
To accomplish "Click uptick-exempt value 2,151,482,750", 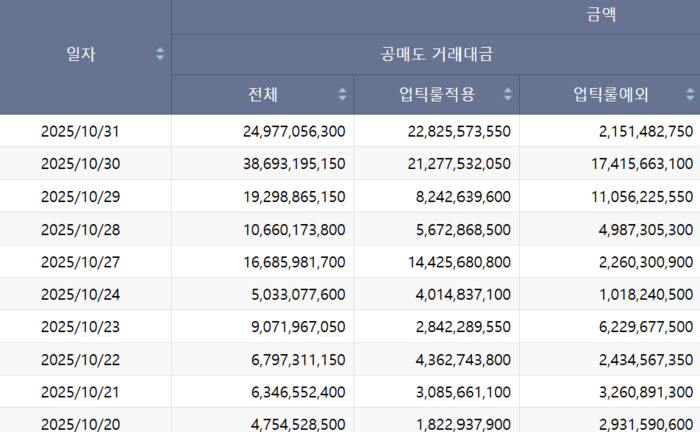I will point(646,131).
